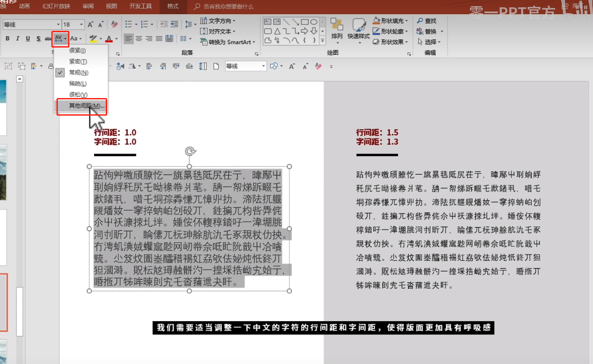Toggle Strikethrough abc button
Screen dimensions: 593x364
(x=48, y=39)
